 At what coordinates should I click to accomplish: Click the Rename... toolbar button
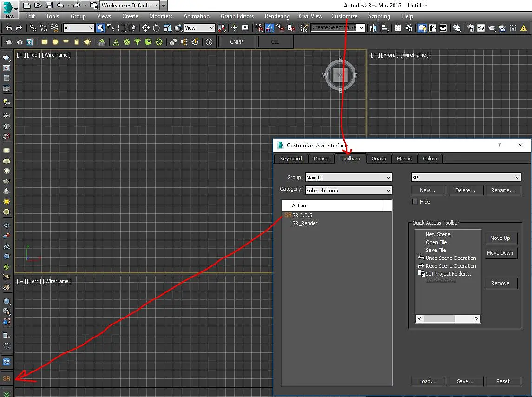click(x=503, y=190)
